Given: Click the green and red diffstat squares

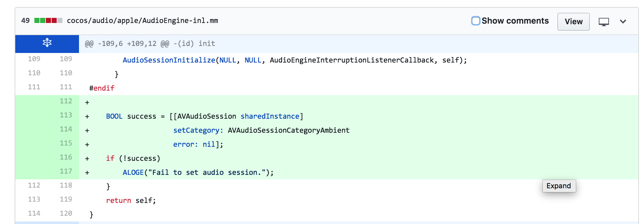Looking at the screenshot, I should (48, 21).
